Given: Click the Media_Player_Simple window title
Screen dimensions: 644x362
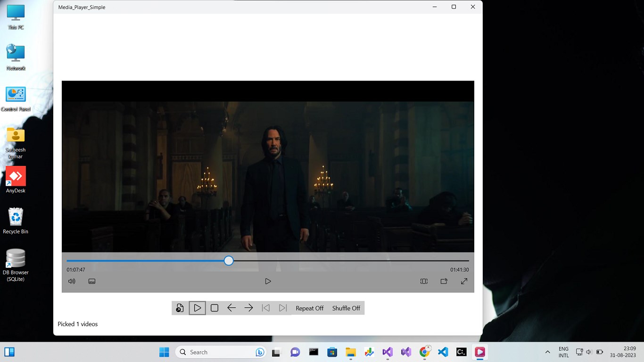Looking at the screenshot, I should coord(82,7).
